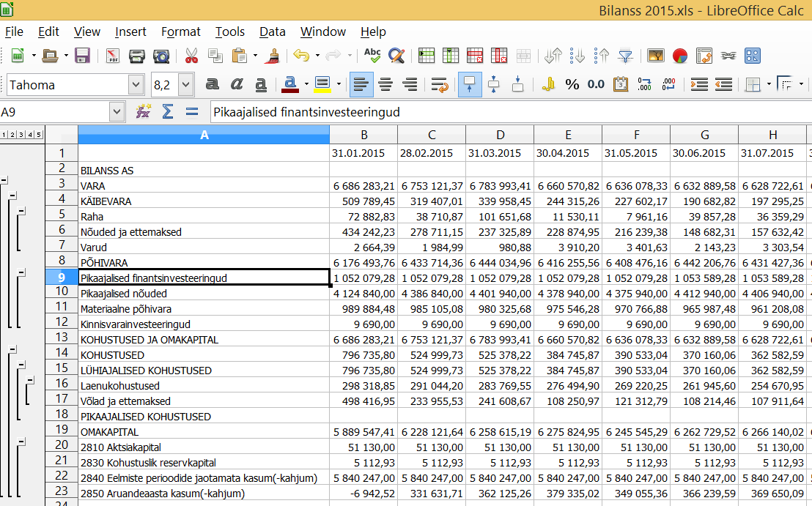
Task: Apply percent number format
Action: [x=572, y=84]
